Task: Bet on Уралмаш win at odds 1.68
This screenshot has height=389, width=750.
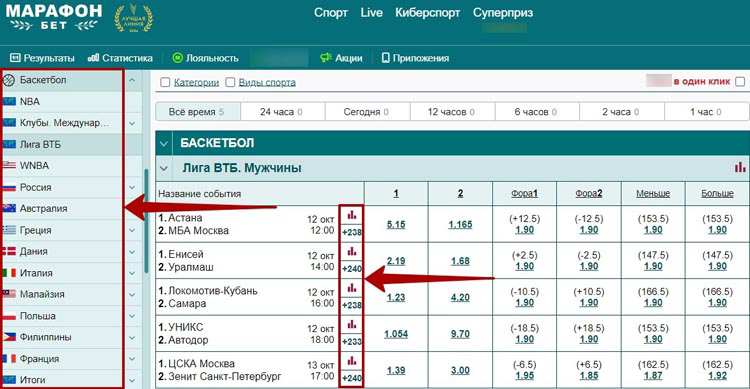Action: click(460, 261)
